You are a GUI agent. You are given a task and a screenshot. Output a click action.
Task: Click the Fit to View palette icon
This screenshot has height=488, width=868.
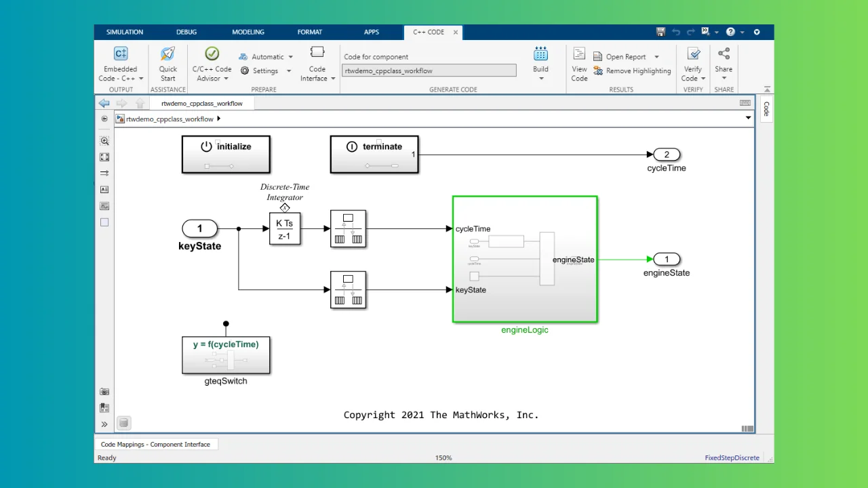point(104,157)
